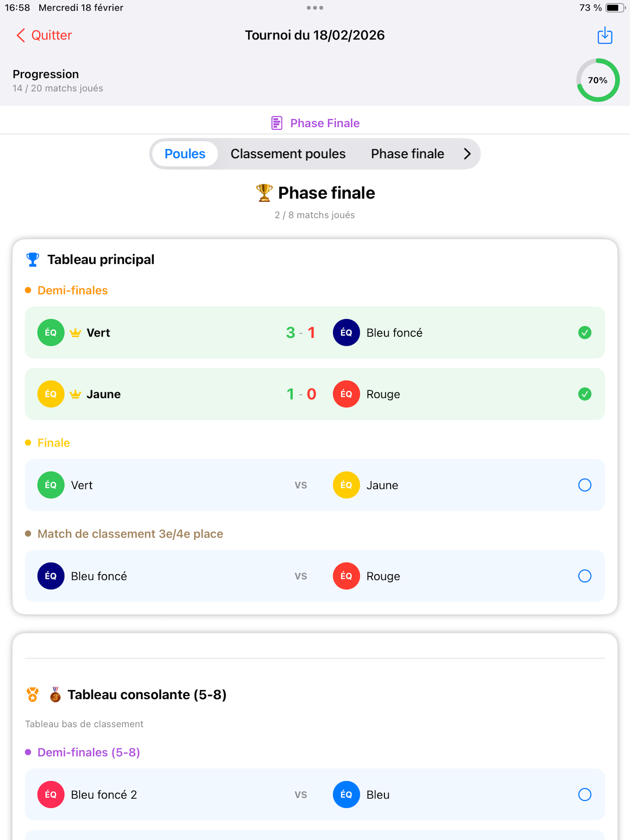630x840 pixels.
Task: Tap the back chevron next to Quitter
Action: pos(21,35)
